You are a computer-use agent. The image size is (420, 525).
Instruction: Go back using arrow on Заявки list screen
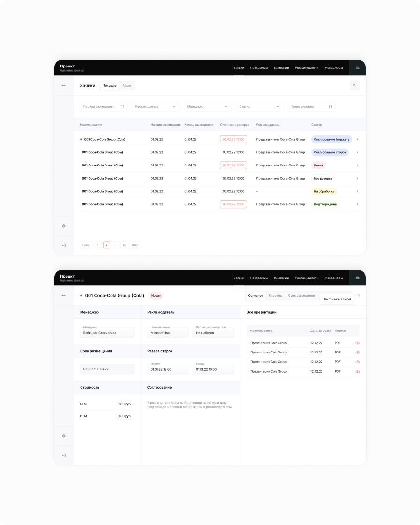coord(64,86)
